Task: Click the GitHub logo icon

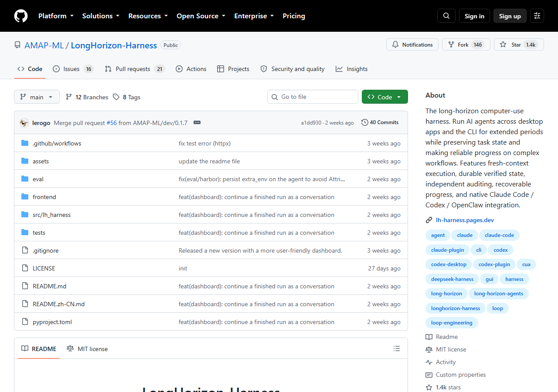Action: click(21, 16)
